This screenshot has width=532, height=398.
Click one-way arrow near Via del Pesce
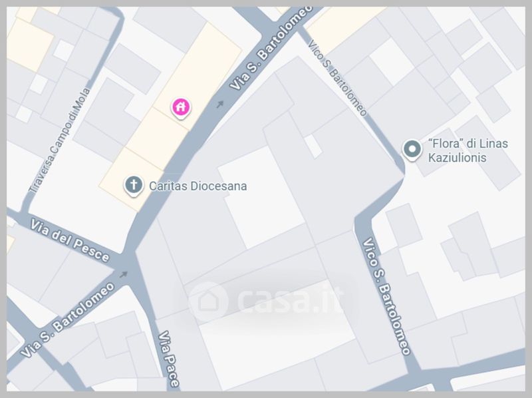(124, 274)
